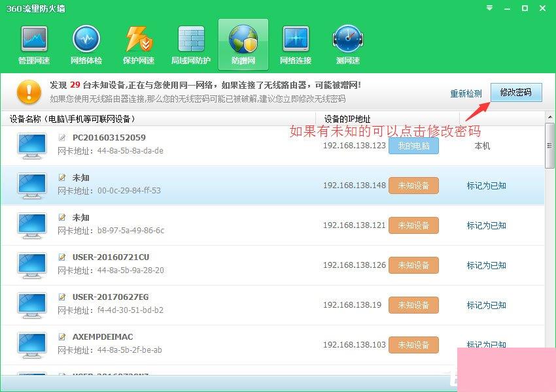The width and height of the screenshot is (556, 392).
Task: Click IP address 192.168.138.19
Action: click(352, 305)
